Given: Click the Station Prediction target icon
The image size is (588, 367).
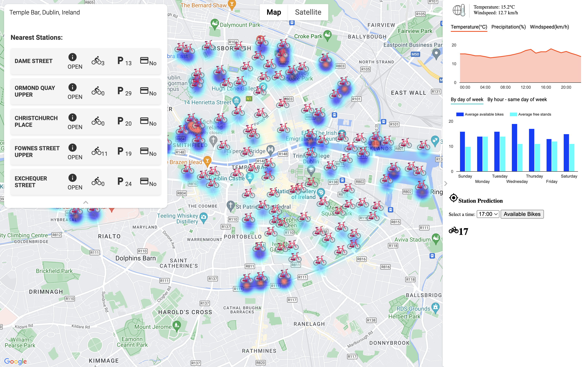Looking at the screenshot, I should click(453, 198).
